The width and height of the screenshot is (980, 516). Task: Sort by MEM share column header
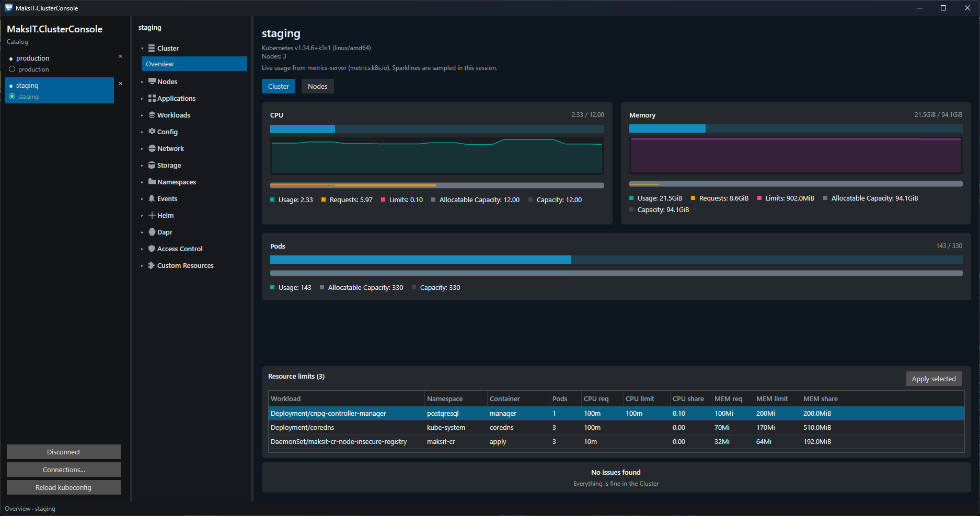pos(824,398)
